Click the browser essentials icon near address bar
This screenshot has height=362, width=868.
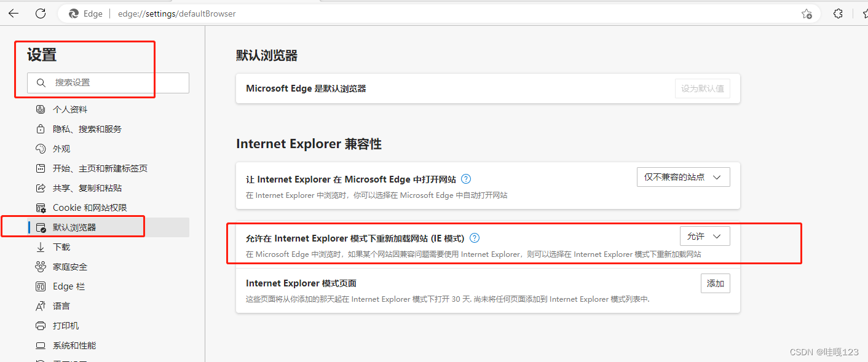tap(838, 13)
